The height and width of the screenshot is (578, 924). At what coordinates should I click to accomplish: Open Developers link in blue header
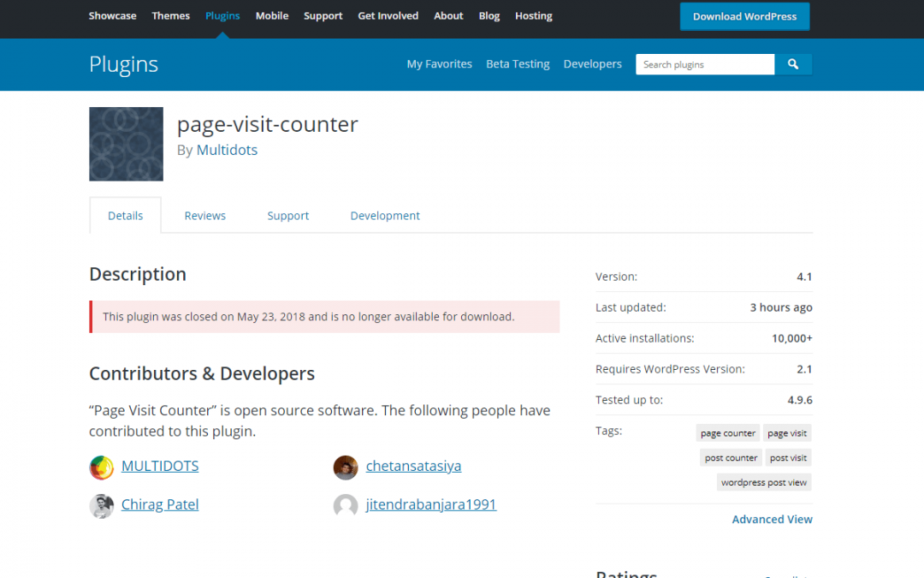pyautogui.click(x=592, y=63)
